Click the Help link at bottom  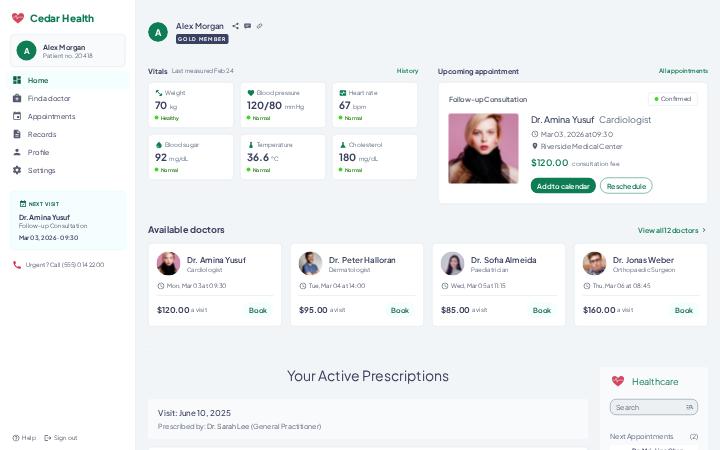(24, 438)
